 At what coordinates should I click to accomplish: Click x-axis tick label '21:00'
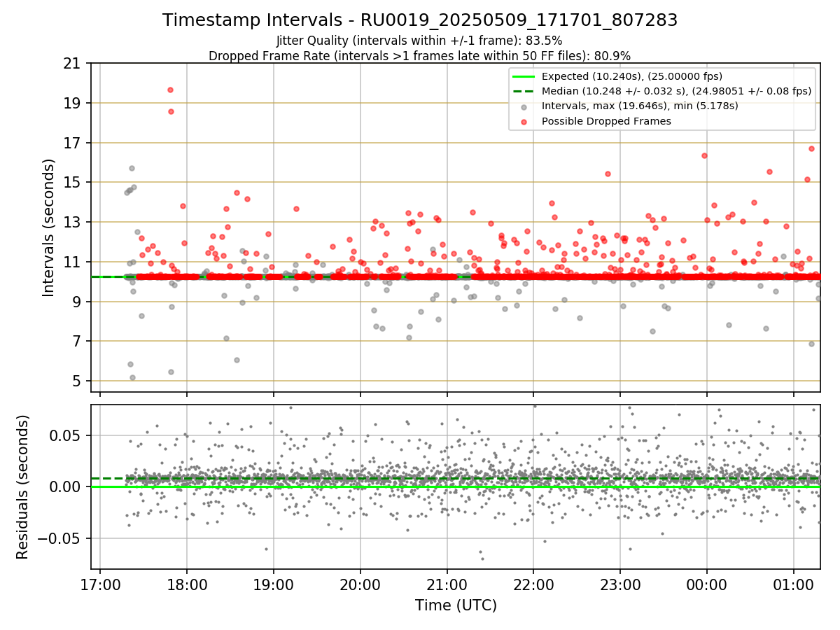pyautogui.click(x=447, y=585)
